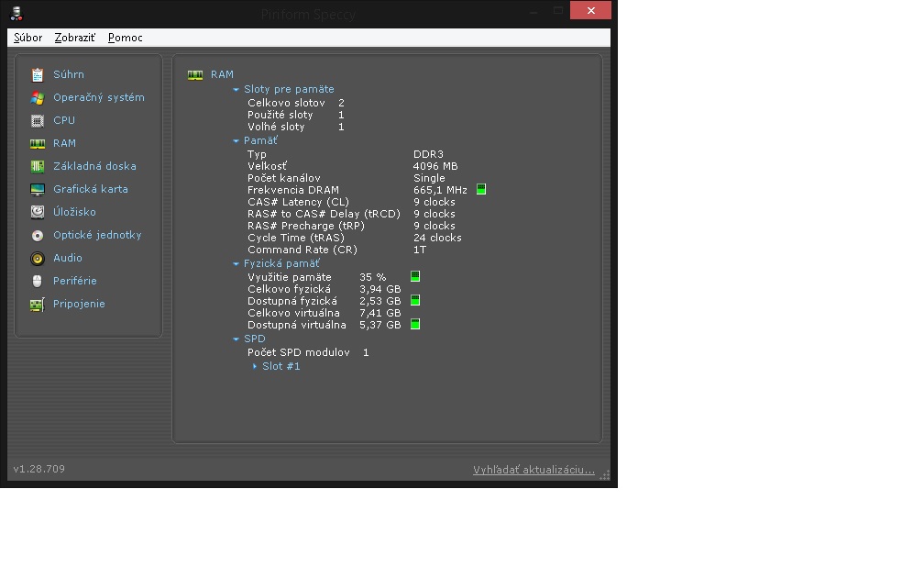The width and height of the screenshot is (924, 578).
Task: Click green graph icon next to Využitie pamäte
Action: [x=415, y=276]
